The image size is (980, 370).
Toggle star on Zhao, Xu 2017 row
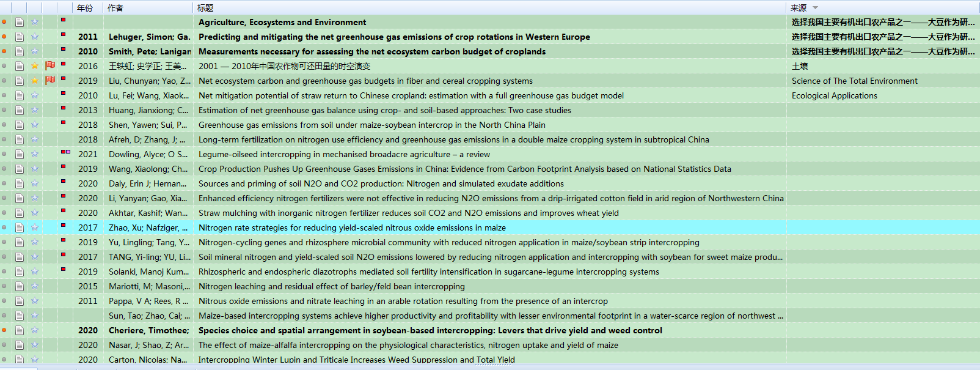coord(35,228)
